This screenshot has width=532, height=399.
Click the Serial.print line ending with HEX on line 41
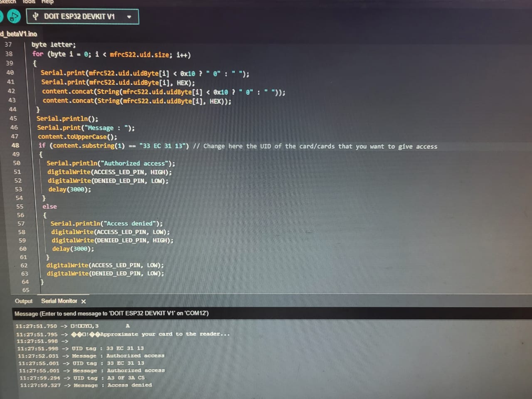coord(118,82)
